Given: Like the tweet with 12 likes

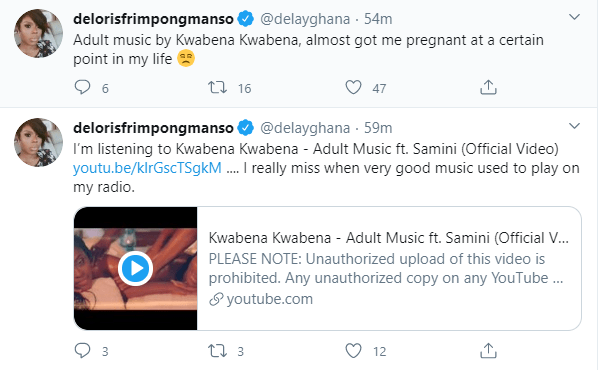Looking at the screenshot, I should pyautogui.click(x=353, y=350).
